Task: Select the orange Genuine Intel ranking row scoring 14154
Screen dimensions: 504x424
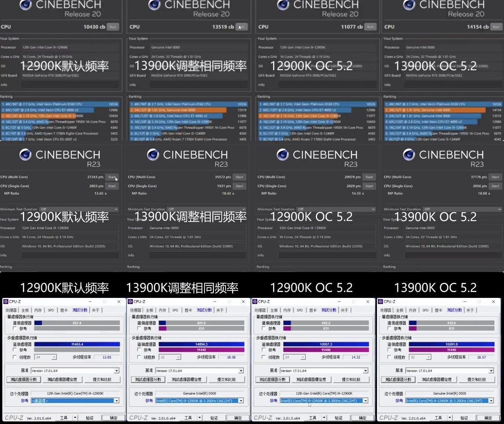Action: coord(443,110)
